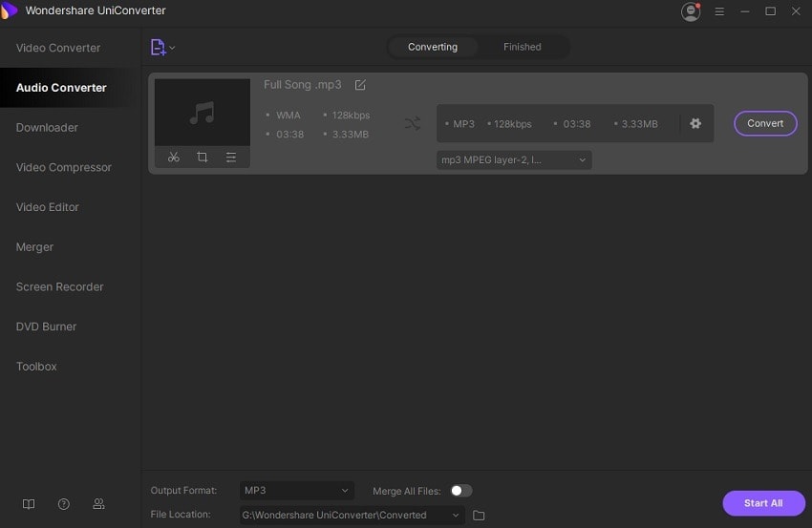Click the Add Files icon
This screenshot has height=528, width=812.
[158, 47]
